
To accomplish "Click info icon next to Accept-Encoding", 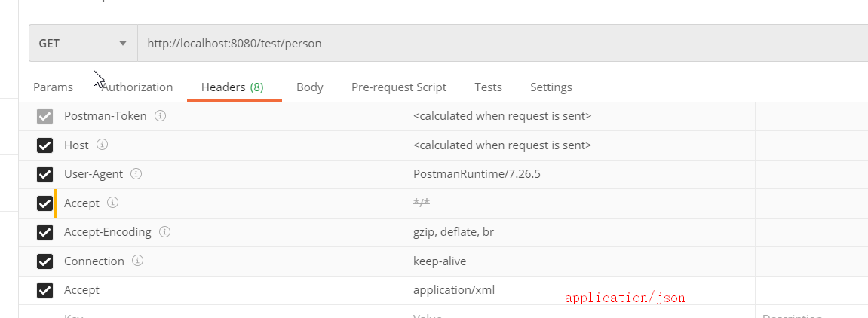I will [164, 232].
